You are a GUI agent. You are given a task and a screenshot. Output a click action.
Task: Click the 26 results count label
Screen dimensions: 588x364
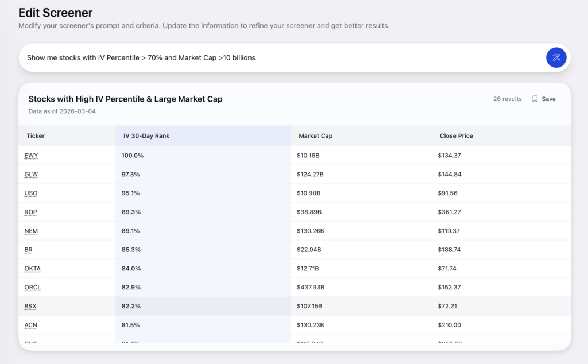pyautogui.click(x=508, y=99)
